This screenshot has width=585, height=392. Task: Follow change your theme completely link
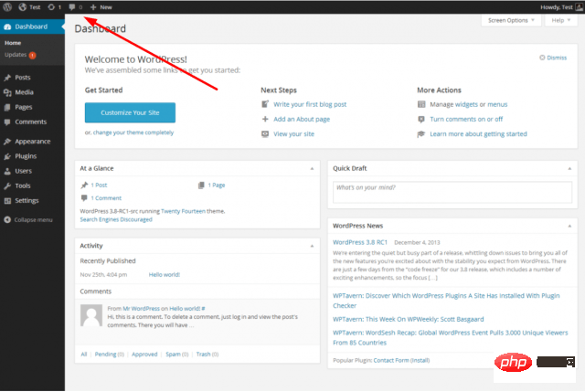[x=133, y=132]
